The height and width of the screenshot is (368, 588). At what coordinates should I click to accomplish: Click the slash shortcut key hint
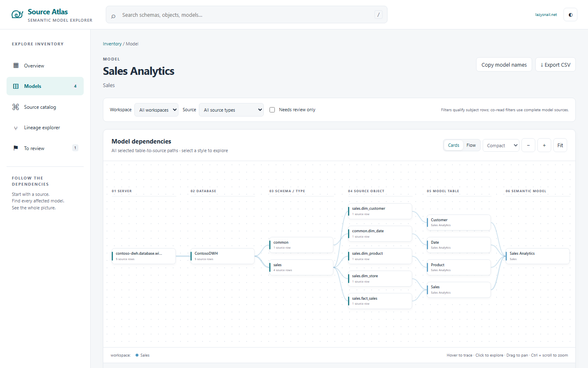tap(379, 15)
